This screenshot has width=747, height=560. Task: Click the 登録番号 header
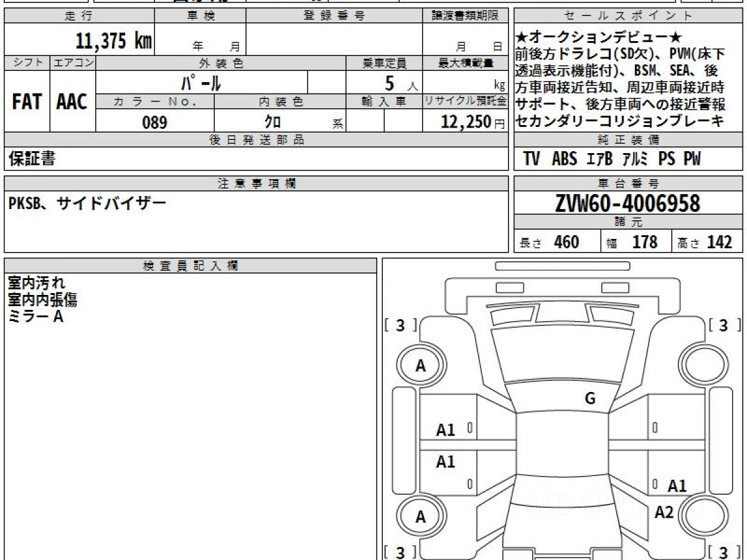point(334,16)
